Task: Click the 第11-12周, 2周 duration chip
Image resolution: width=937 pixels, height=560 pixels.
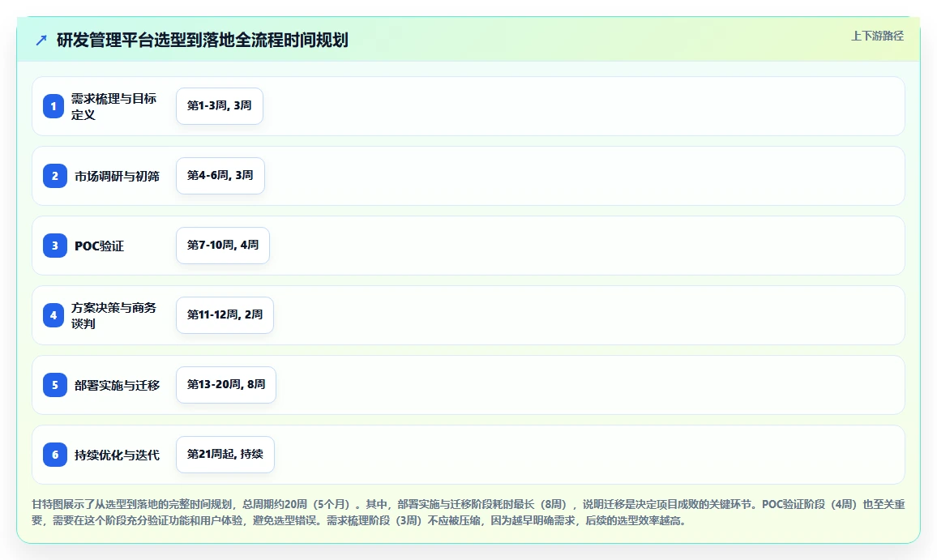Action: tap(225, 315)
